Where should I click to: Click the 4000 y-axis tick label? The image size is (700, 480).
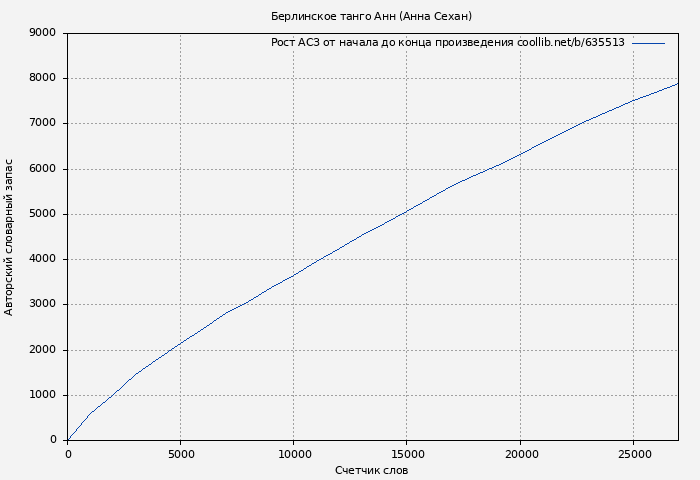point(43,259)
